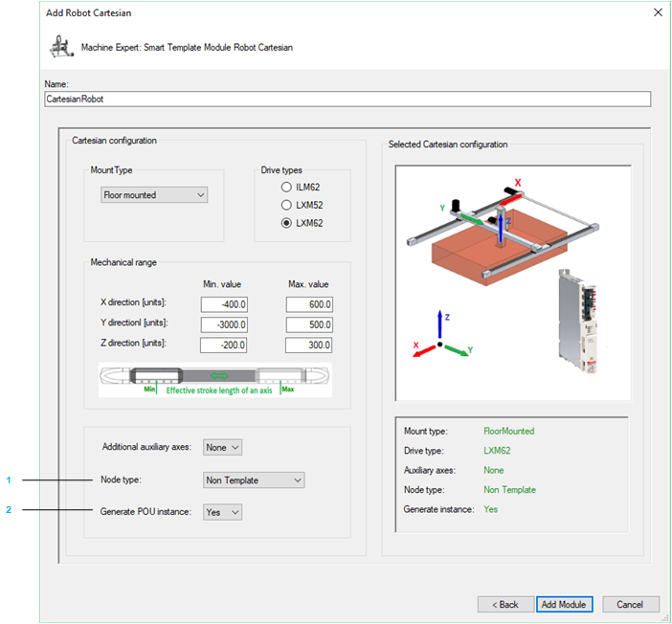This screenshot has width=672, height=624.
Task: Click the XYZ coordinate axes diagram
Action: 440,338
